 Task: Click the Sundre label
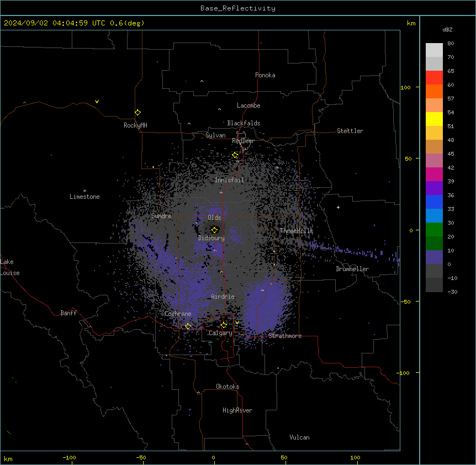point(161,216)
